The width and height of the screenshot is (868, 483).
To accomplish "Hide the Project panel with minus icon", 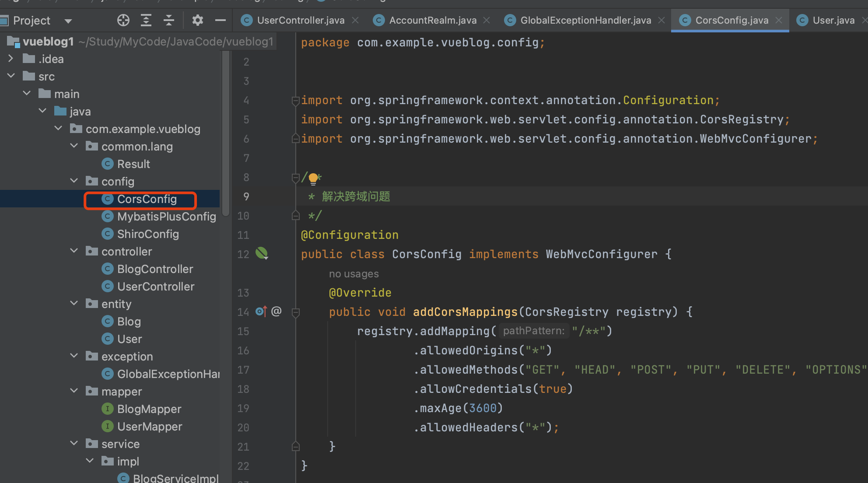I will click(220, 20).
